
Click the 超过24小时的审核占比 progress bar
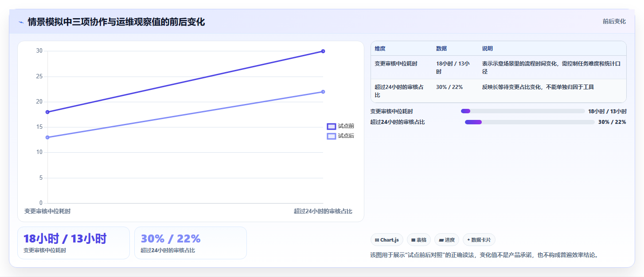click(530, 122)
